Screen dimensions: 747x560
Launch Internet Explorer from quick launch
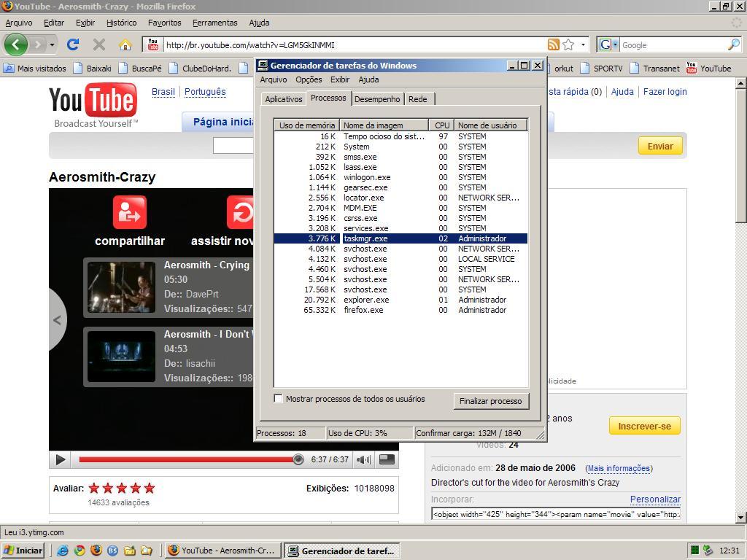[x=63, y=551]
